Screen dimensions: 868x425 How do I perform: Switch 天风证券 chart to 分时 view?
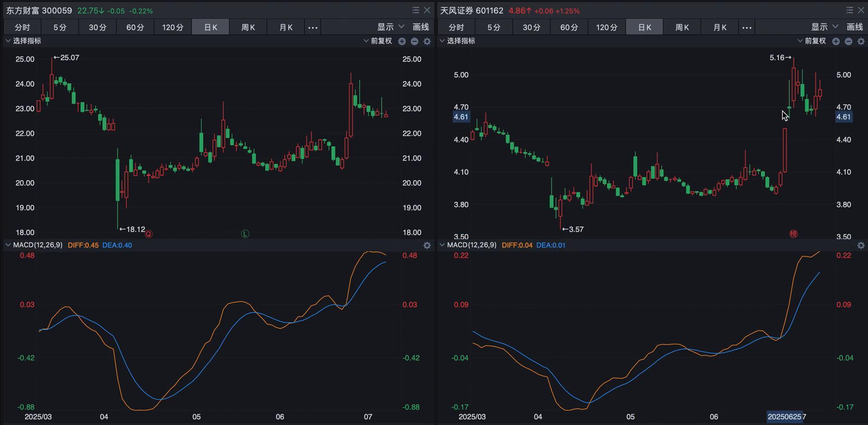[x=457, y=27]
